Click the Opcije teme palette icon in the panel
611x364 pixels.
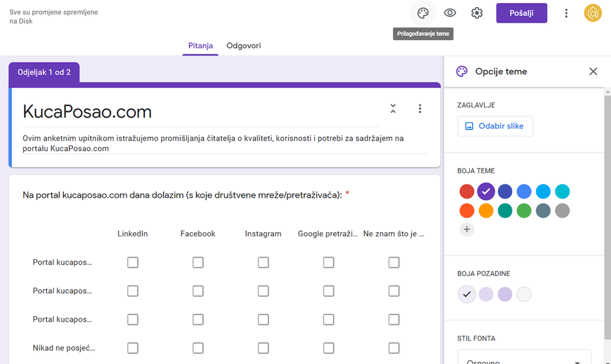coord(461,71)
